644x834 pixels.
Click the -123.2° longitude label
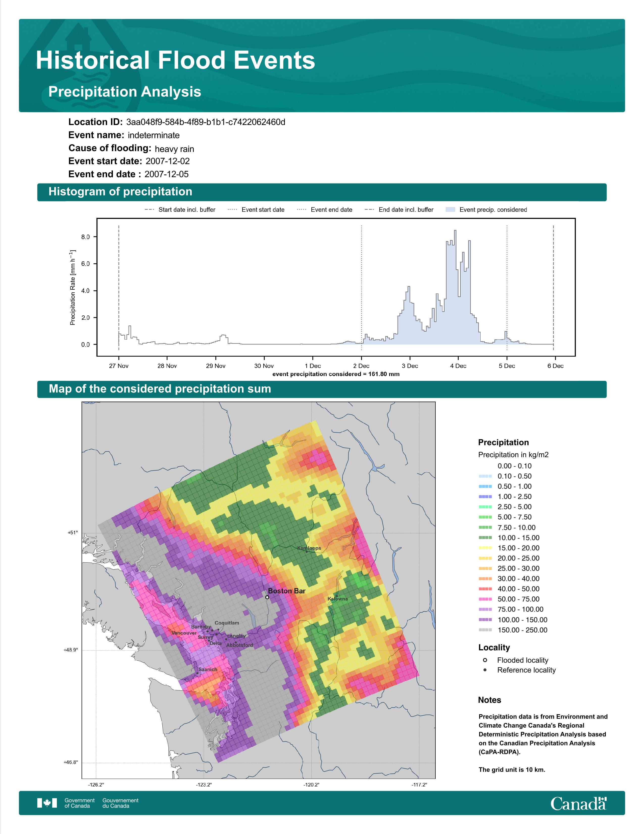[x=204, y=785]
